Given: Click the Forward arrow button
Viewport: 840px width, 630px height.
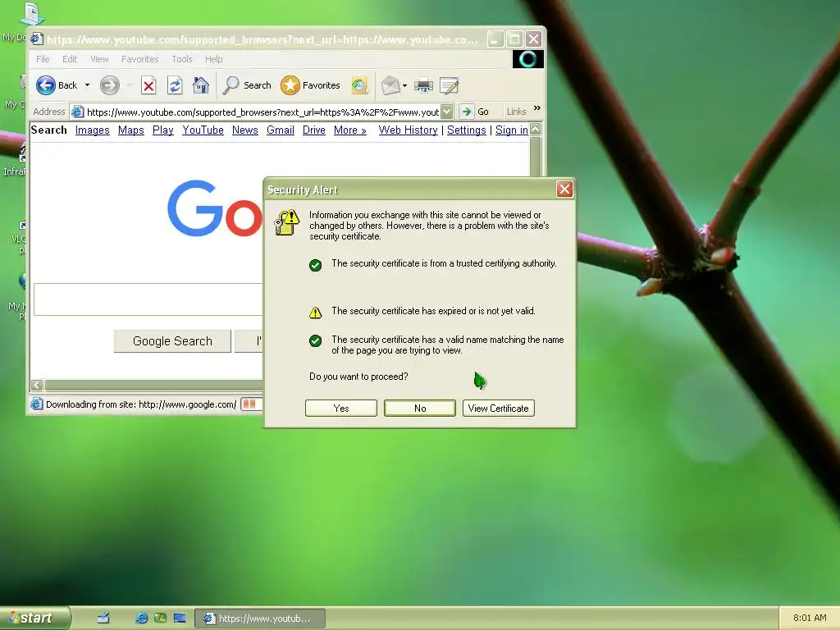Looking at the screenshot, I should tap(110, 85).
